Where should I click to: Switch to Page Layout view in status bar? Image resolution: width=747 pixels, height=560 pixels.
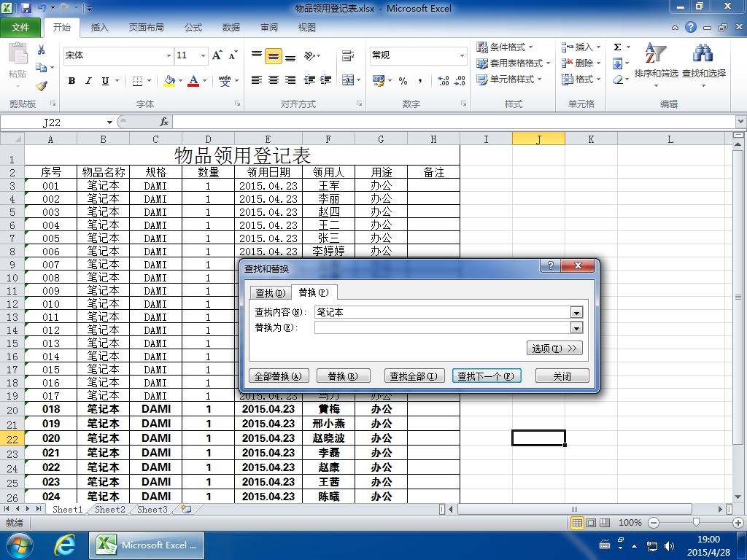point(591,523)
